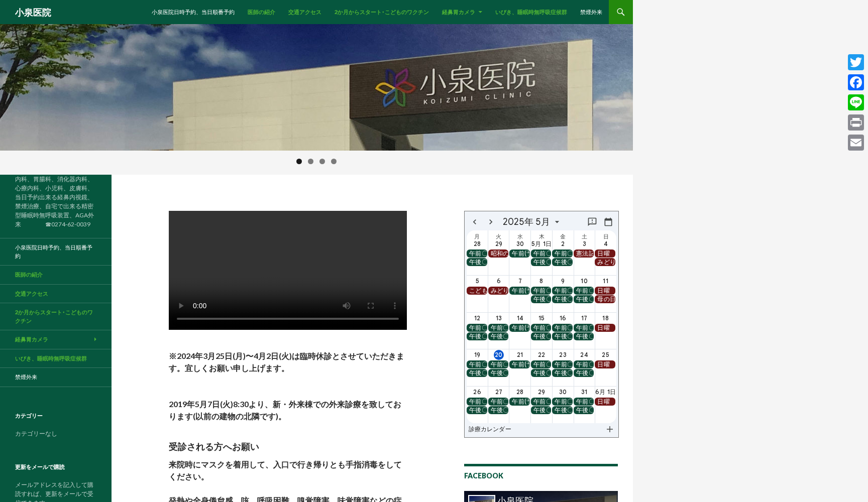The height and width of the screenshot is (502, 868).
Task: Jump to today using calendar icon
Action: click(608, 222)
